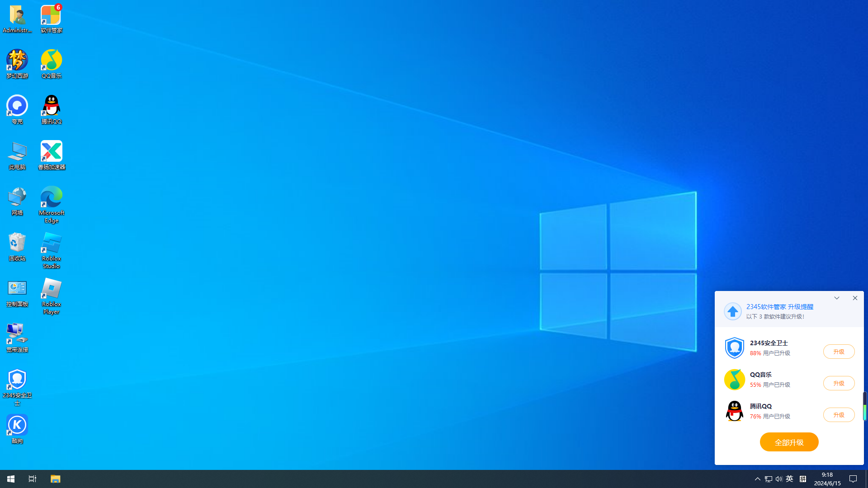Image resolution: width=868 pixels, height=488 pixels.
Task: Toggle the 英 input language indicator
Action: point(789,479)
